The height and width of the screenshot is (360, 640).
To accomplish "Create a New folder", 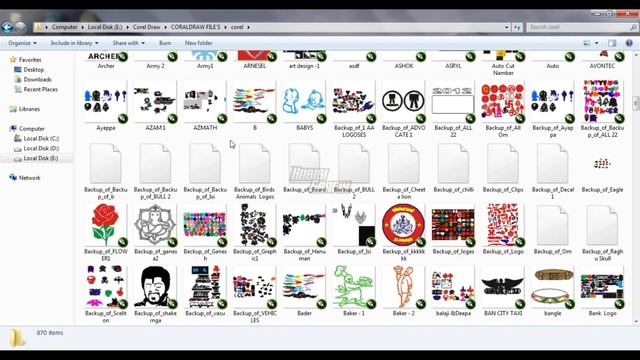I will (198, 43).
